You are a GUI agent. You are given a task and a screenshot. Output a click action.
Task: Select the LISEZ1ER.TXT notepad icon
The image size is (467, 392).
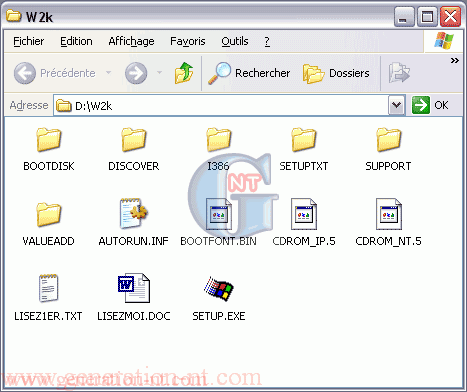[49, 288]
